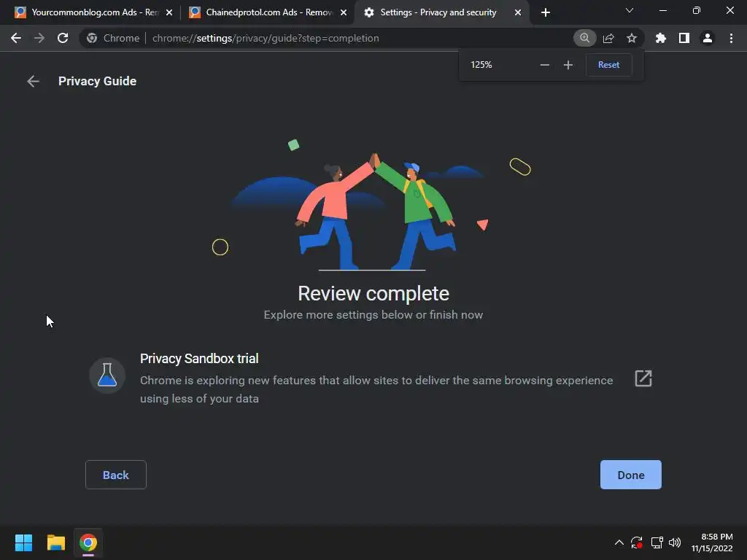Image resolution: width=747 pixels, height=560 pixels.
Task: Toggle the side panel icon
Action: point(684,38)
